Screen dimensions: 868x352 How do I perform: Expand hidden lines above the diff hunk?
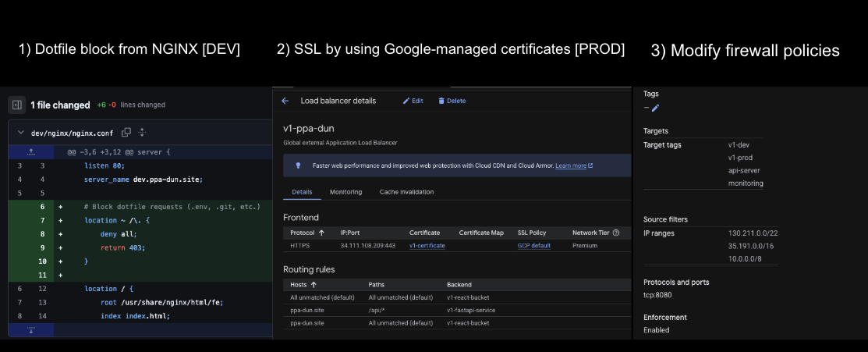pyautogui.click(x=31, y=151)
